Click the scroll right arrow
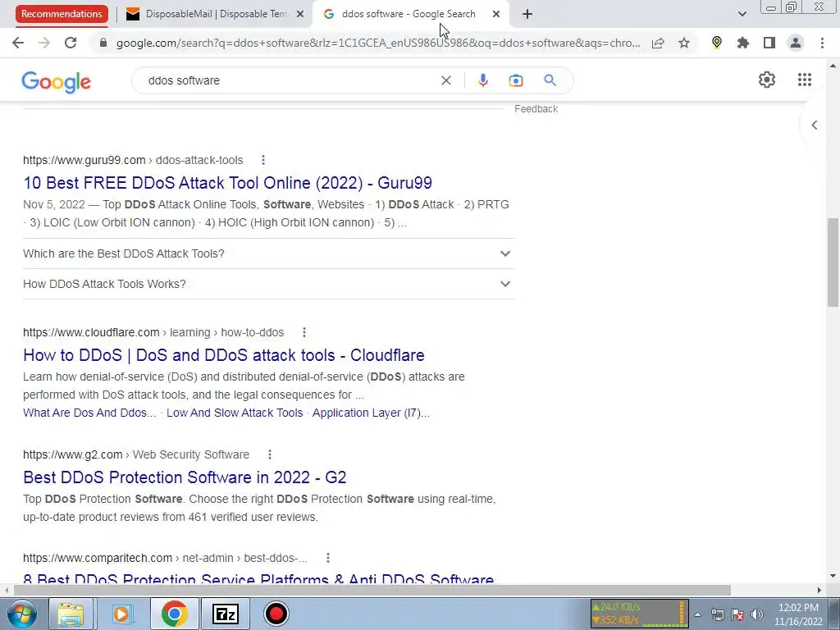The image size is (840, 630). click(819, 590)
